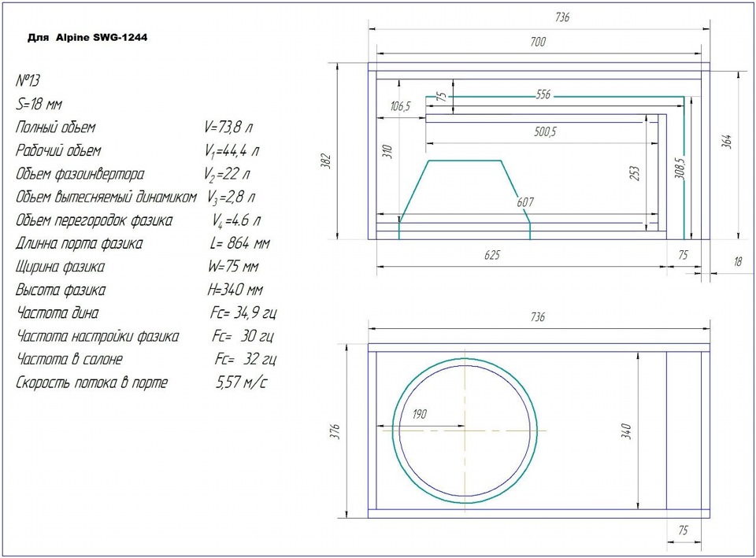Click the 190 radius dimension inside the circle

421,415
